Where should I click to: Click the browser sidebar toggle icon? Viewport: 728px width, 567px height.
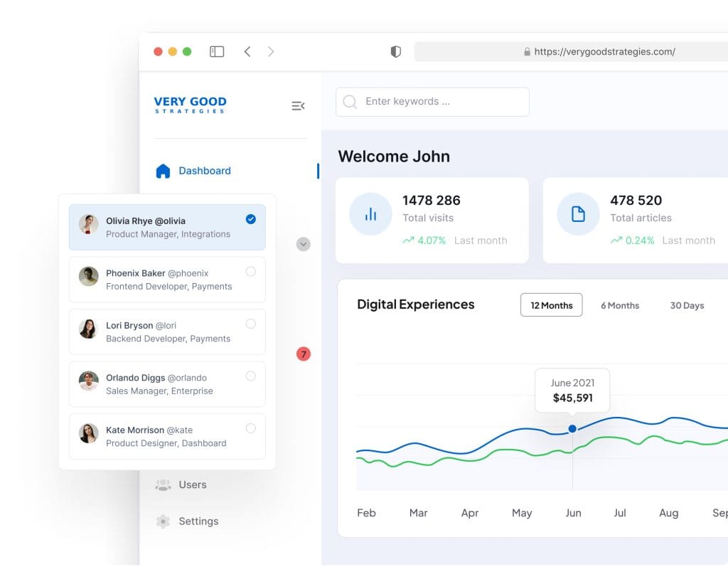coord(217,51)
